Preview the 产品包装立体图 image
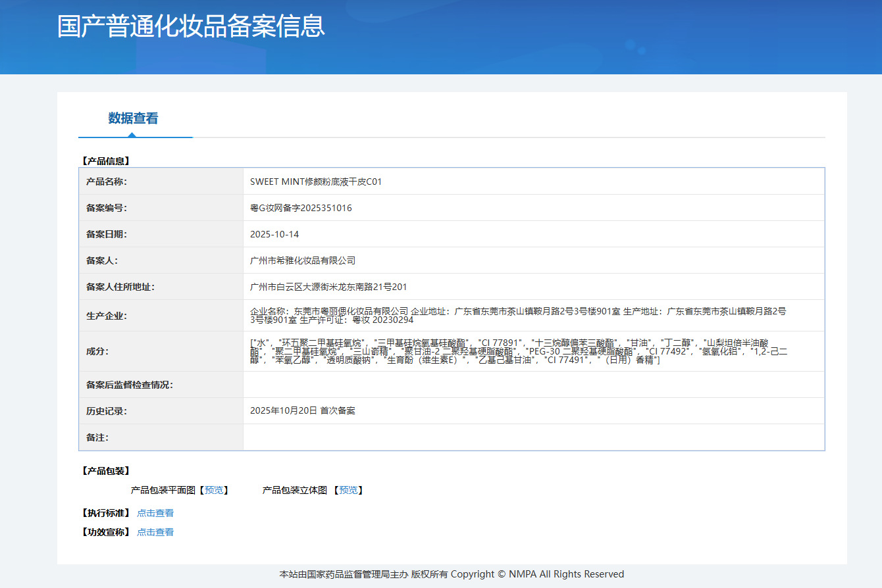 click(x=348, y=490)
